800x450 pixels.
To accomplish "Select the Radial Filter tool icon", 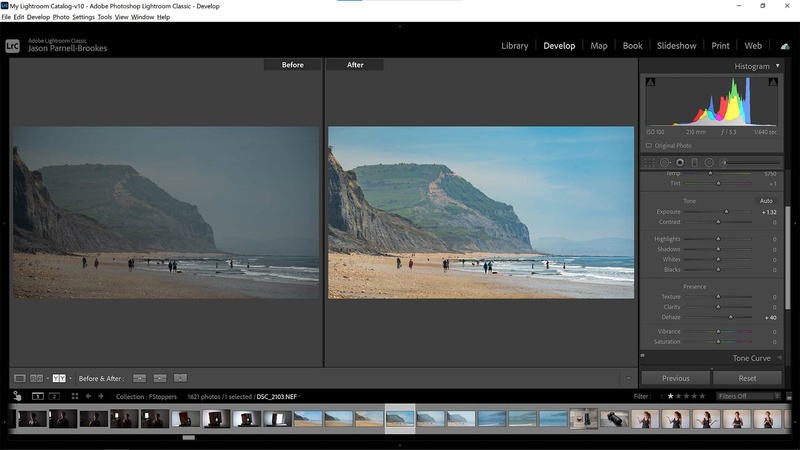I will 709,162.
